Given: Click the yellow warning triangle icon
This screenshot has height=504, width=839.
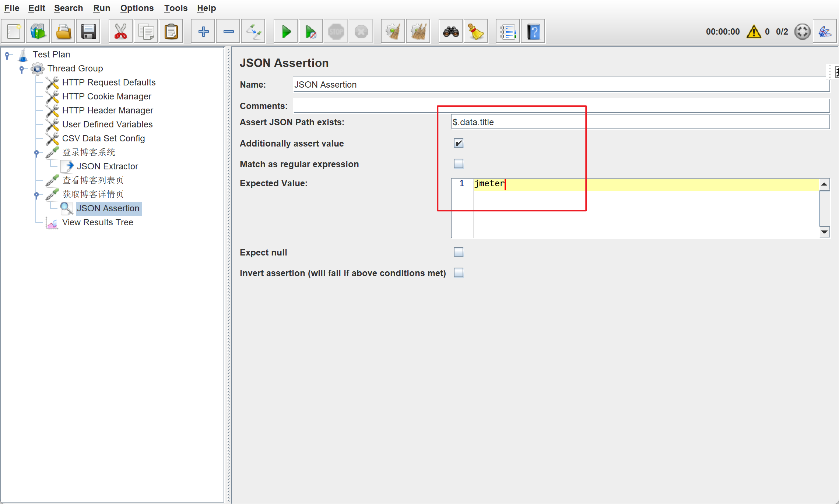Looking at the screenshot, I should tap(754, 32).
